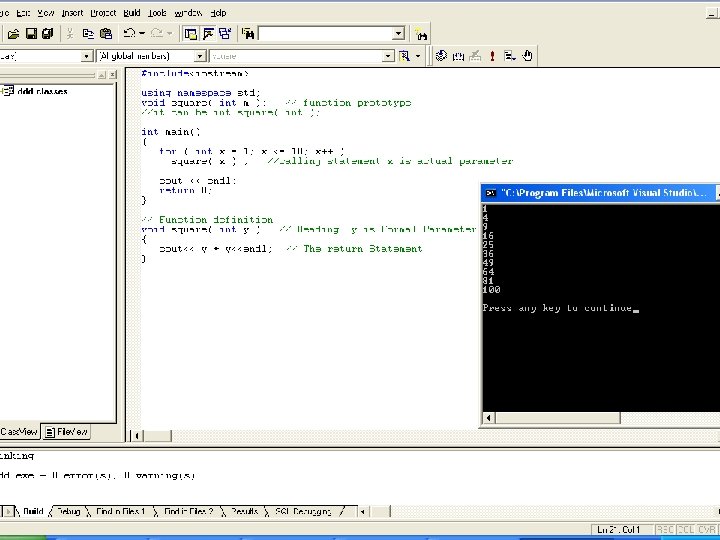Click the Copy toolbar icon

pyautogui.click(x=88, y=33)
